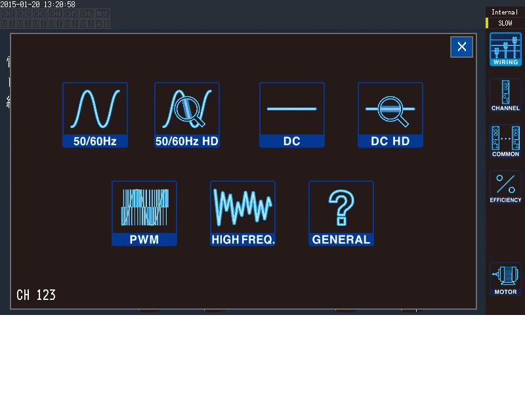Click the CH6 status indicator
This screenshot has width=525, height=420.
point(87,14)
